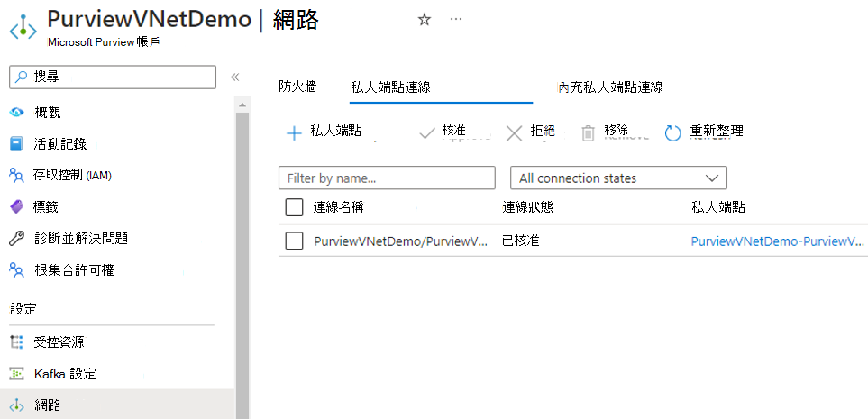
Task: Click the 私人端點 column header
Action: tap(718, 207)
